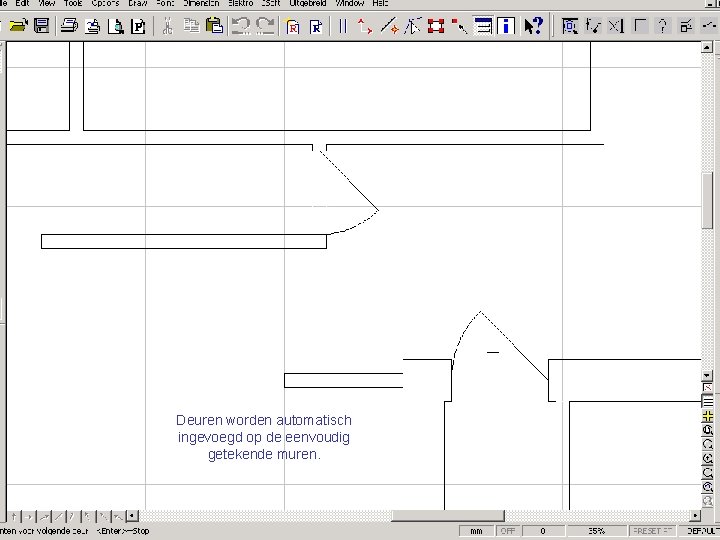Click the '0' value field in status bar
Image resolution: width=720 pixels, height=540 pixels.
[x=543, y=531]
